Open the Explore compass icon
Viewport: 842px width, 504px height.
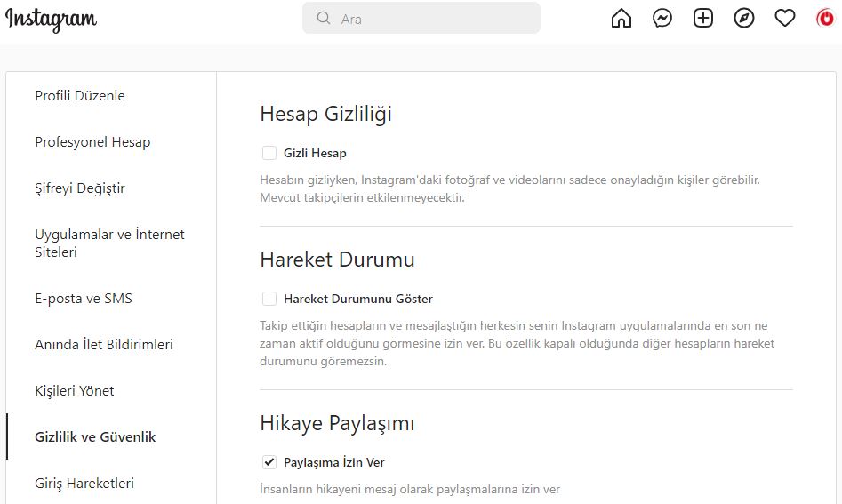click(744, 19)
